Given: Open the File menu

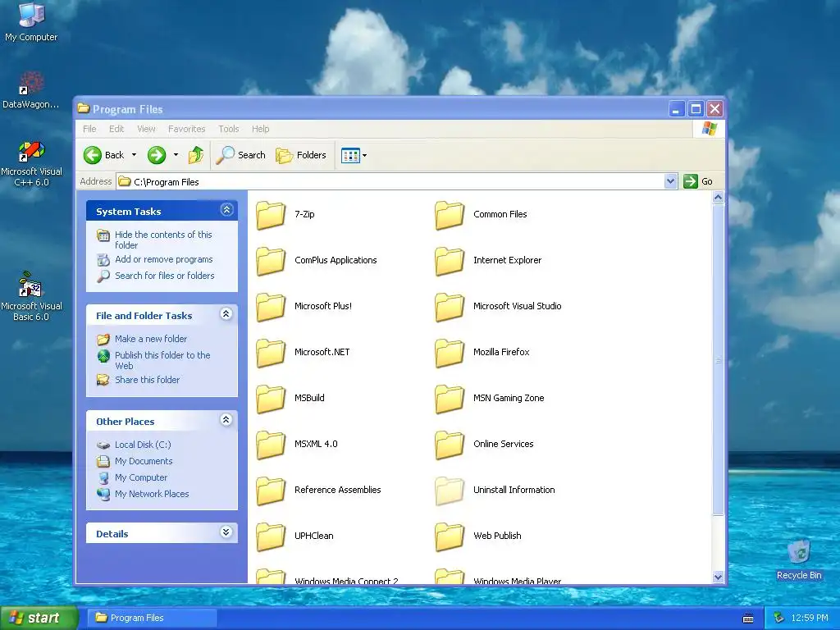Looking at the screenshot, I should click(x=89, y=129).
